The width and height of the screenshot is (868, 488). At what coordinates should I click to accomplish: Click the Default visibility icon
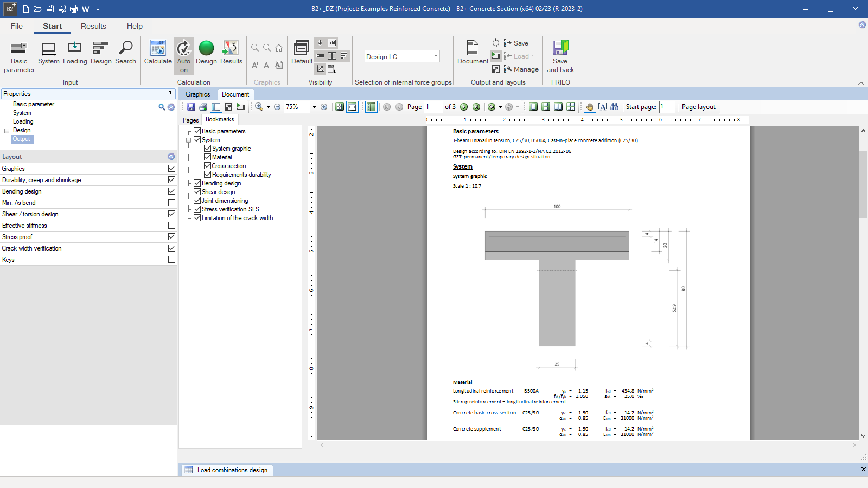(x=302, y=53)
